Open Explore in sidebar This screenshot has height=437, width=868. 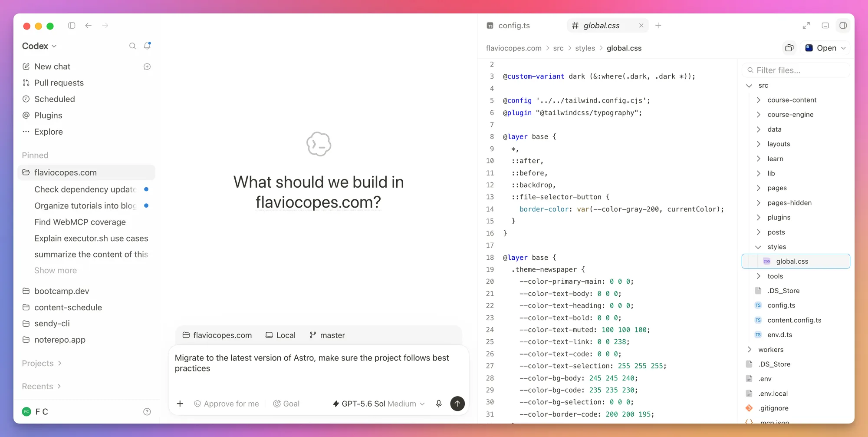click(86, 132)
